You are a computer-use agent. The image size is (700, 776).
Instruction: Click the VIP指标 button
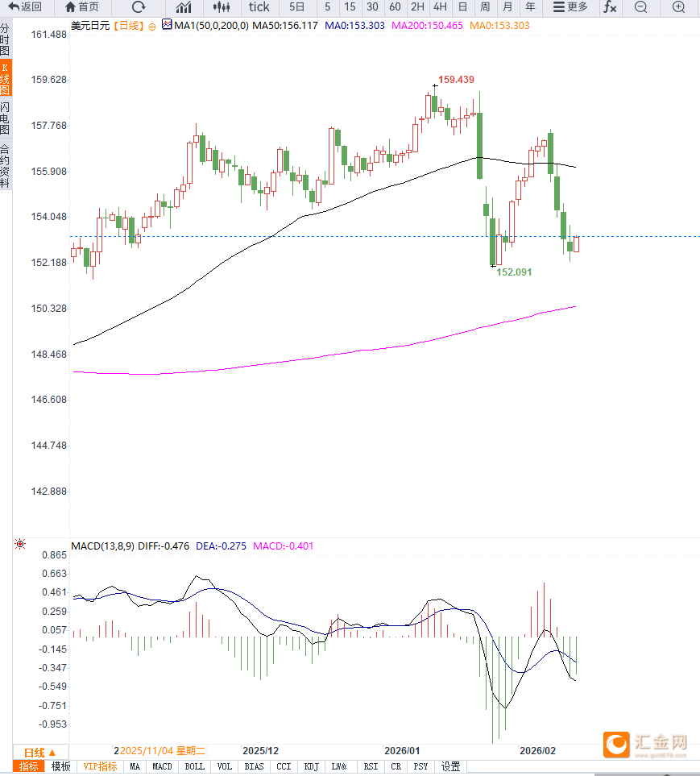point(100,766)
